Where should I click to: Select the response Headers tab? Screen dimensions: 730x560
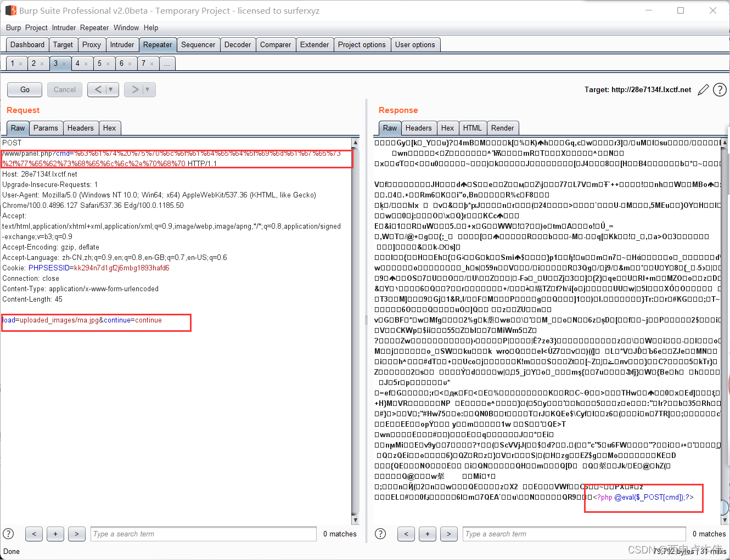click(419, 128)
